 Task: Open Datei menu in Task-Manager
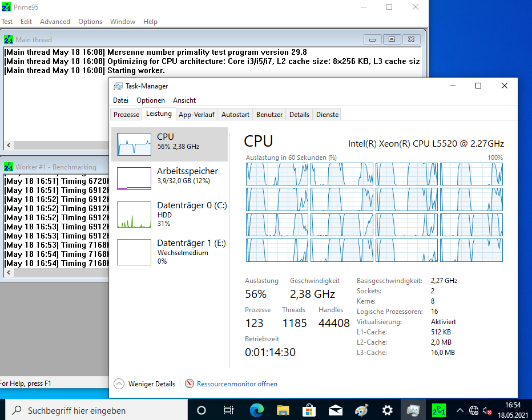pyautogui.click(x=120, y=100)
